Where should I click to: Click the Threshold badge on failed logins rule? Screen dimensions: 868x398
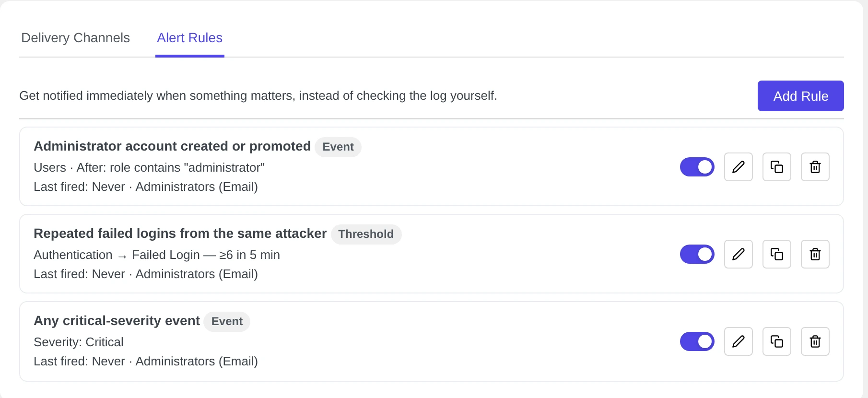(366, 234)
